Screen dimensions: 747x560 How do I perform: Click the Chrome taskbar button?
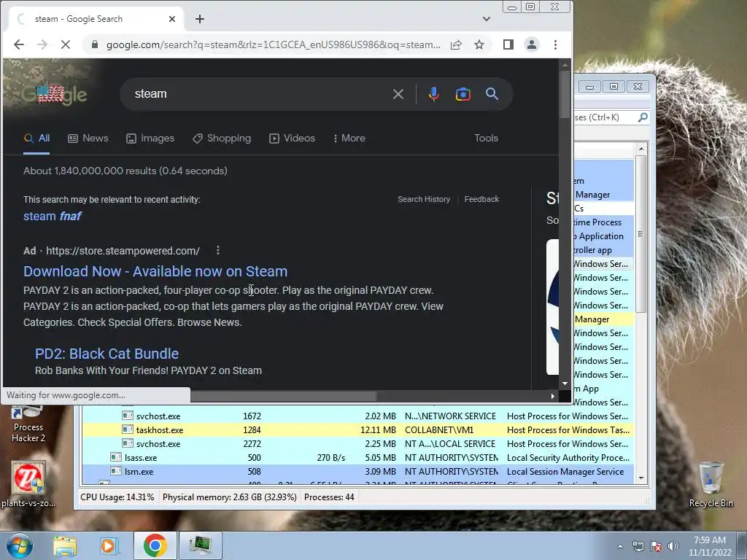point(155,545)
